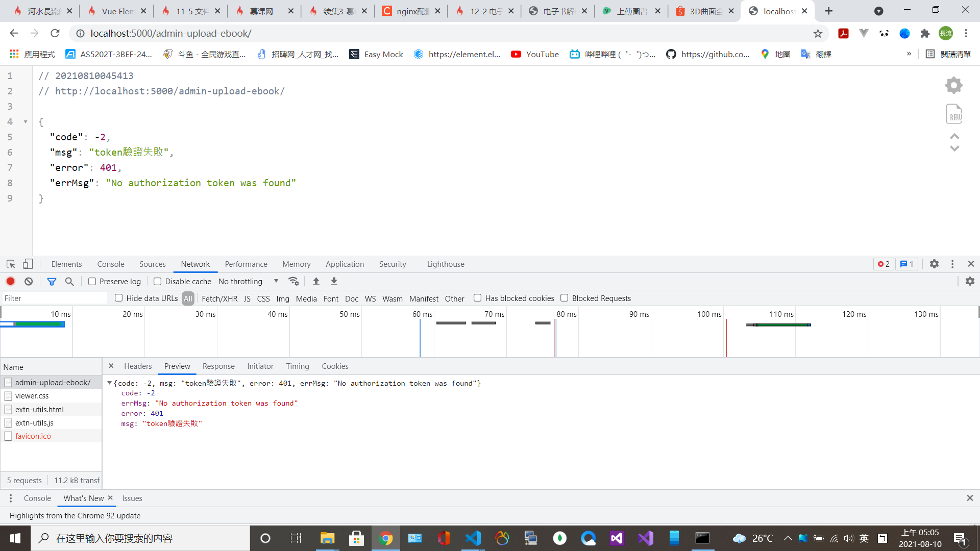Click the clear network log icon
Viewport: 980px width, 551px height.
tap(28, 281)
